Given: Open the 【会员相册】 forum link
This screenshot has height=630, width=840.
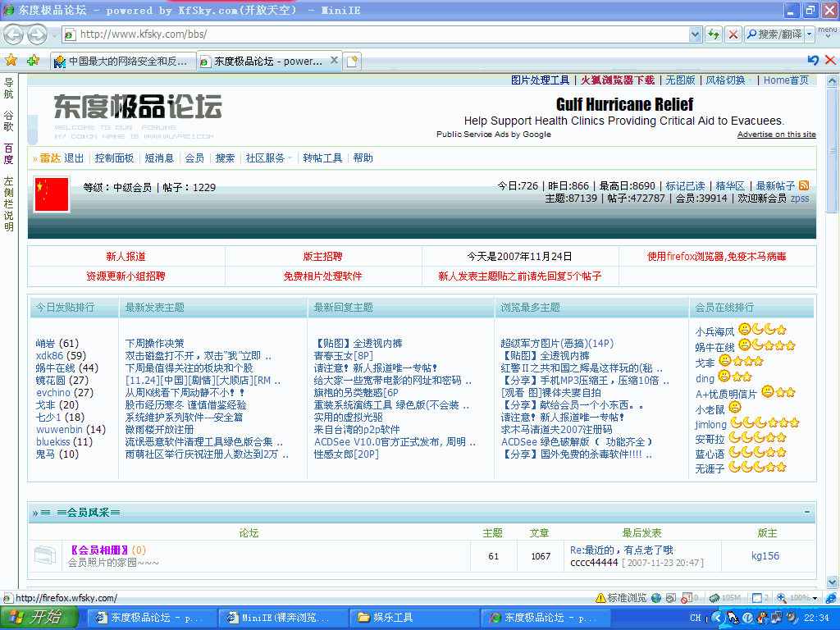Looking at the screenshot, I should coord(100,550).
